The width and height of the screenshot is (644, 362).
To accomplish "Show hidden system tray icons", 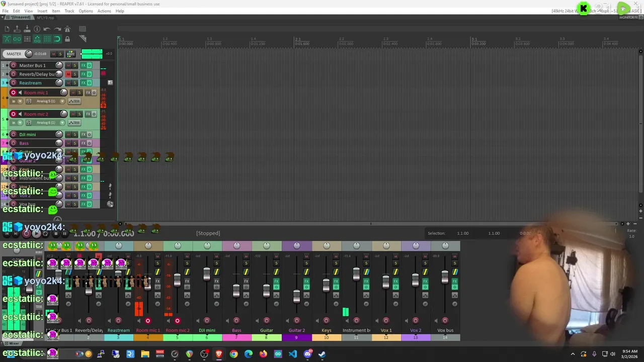I will click(x=573, y=354).
